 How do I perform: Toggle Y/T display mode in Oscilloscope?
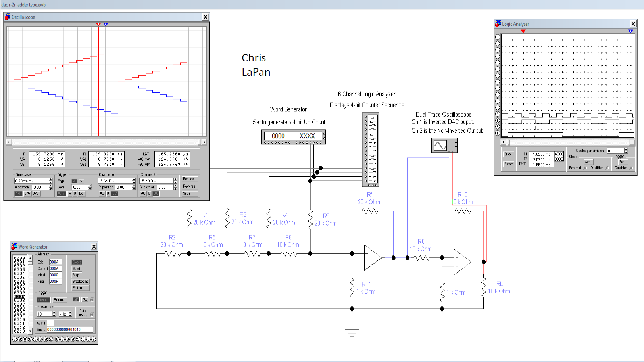18,193
